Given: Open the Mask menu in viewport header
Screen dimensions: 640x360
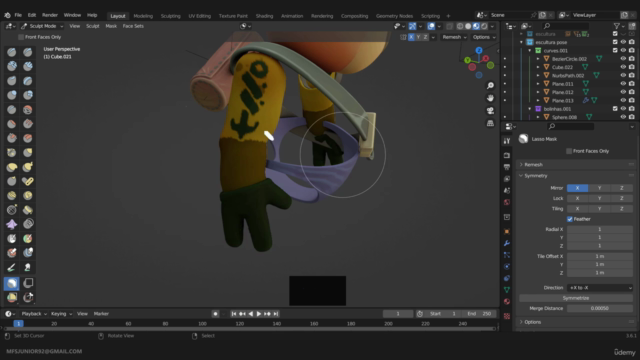Looking at the screenshot, I should (111, 26).
